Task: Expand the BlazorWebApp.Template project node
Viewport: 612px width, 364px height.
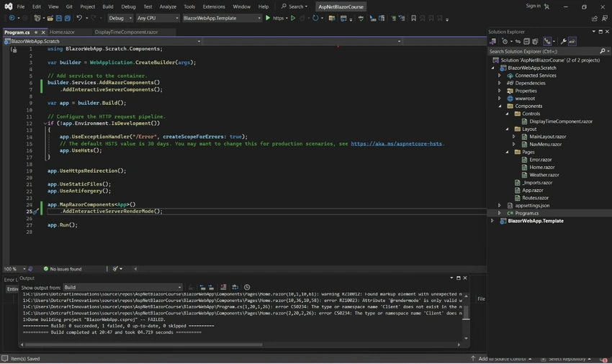Action: (x=492, y=221)
